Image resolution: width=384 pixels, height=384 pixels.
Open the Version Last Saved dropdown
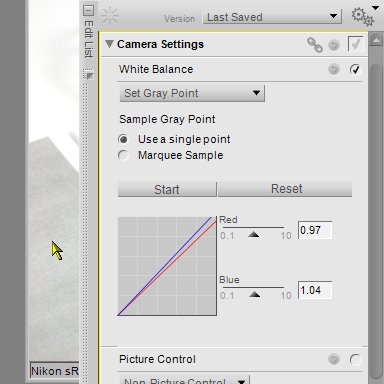[x=272, y=17]
